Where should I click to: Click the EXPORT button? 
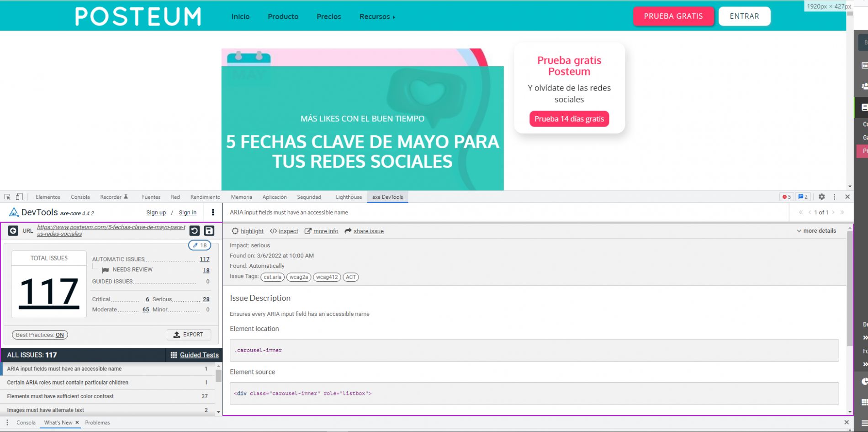[189, 335]
